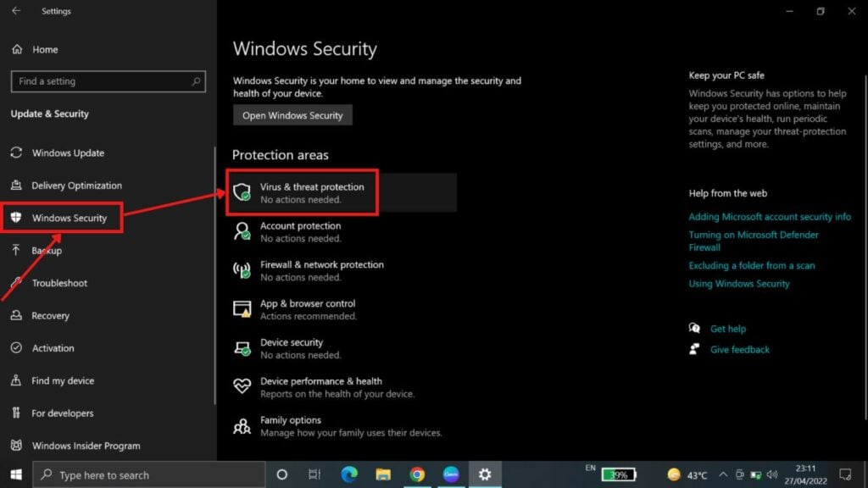Open the Backup settings page
This screenshot has width=868, height=488.
click(47, 251)
